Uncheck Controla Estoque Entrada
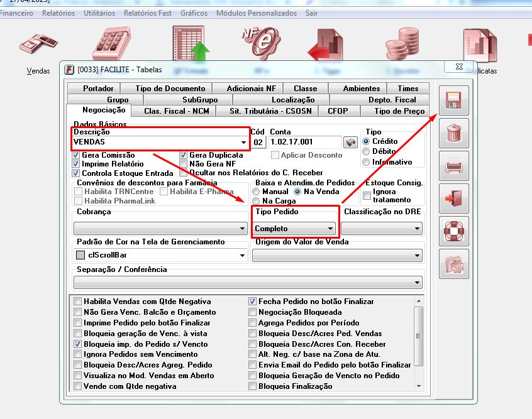Screen dimensions: 532x419 [76, 173]
